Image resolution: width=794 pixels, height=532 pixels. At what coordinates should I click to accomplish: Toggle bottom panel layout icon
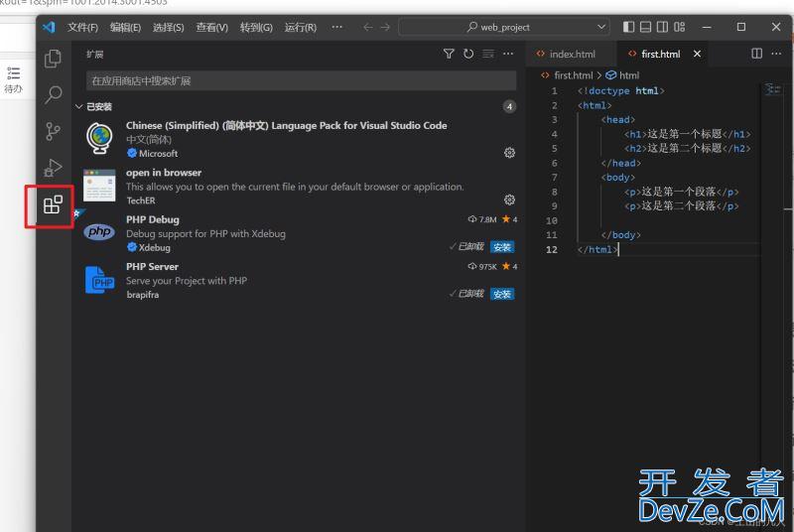(x=646, y=27)
